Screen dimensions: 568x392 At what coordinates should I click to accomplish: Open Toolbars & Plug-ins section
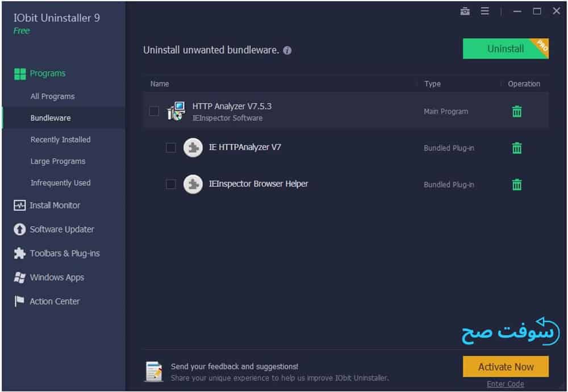(x=65, y=253)
